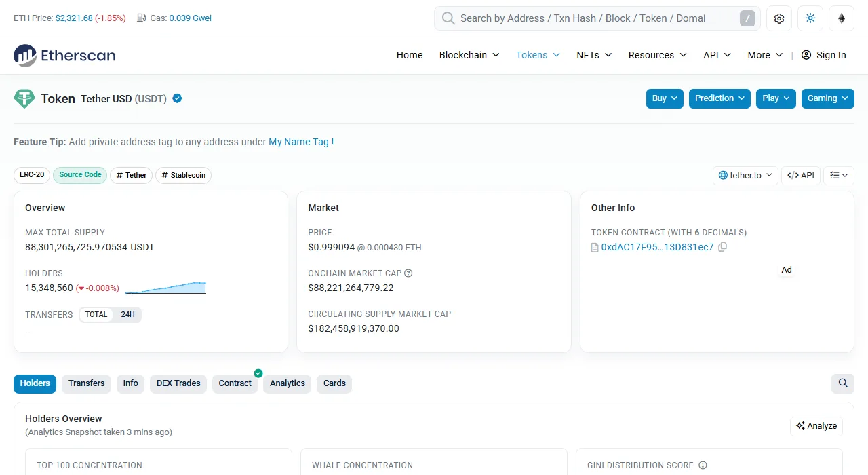Viewport: 868px width, 475px height.
Task: Click the holders sparkline chart
Action: 165,288
